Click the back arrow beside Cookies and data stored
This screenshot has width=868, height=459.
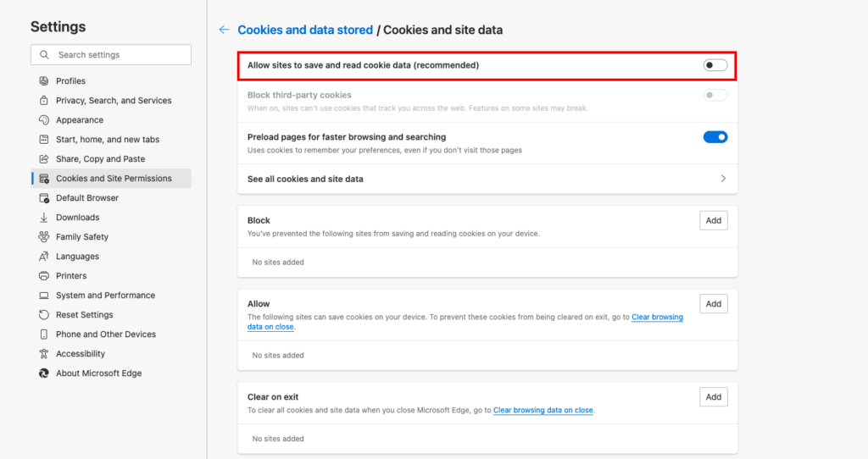coord(224,30)
